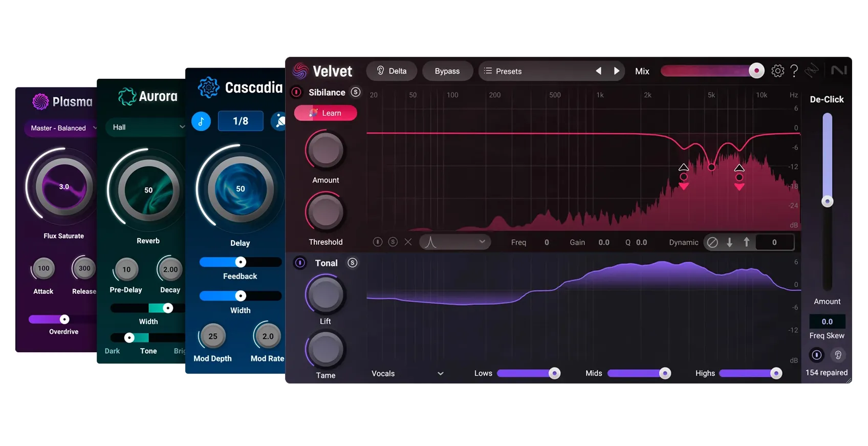Open the band filter shape dropdown

pos(455,242)
